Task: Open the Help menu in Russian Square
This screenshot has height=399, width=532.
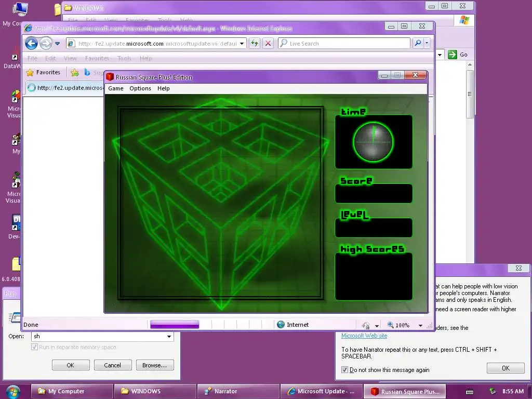Action: click(164, 88)
